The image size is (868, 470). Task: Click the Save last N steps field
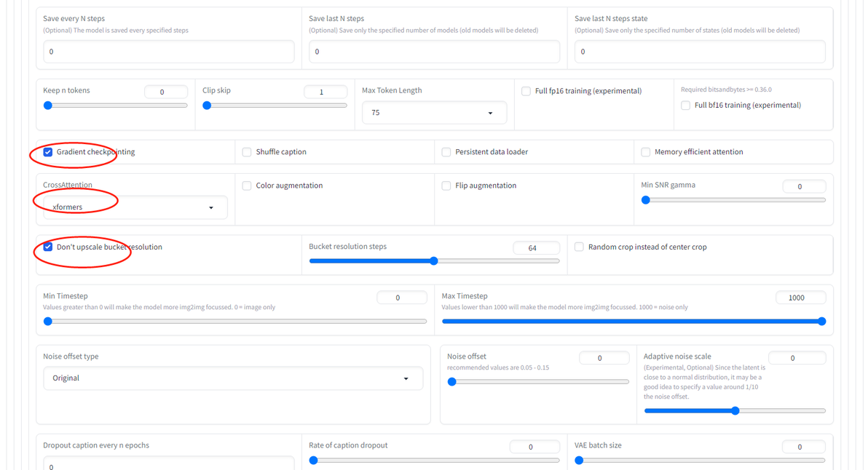point(434,52)
